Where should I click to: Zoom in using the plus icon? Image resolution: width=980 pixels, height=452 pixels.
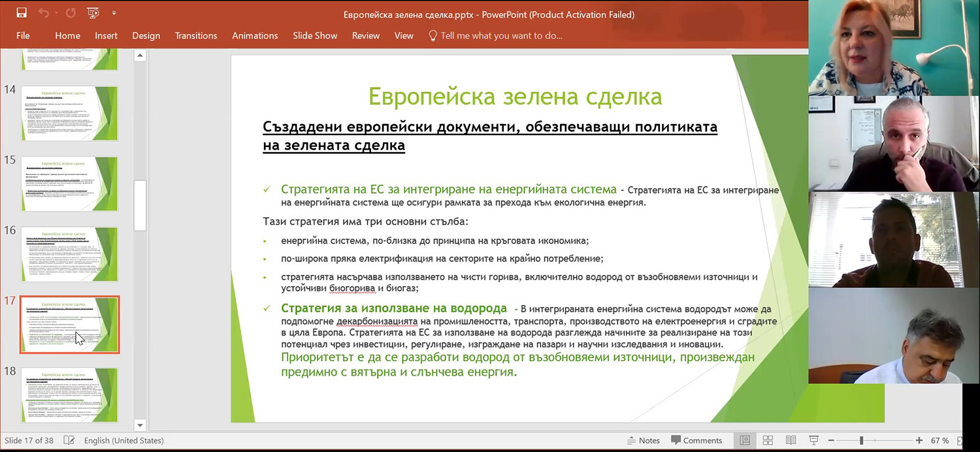(919, 441)
